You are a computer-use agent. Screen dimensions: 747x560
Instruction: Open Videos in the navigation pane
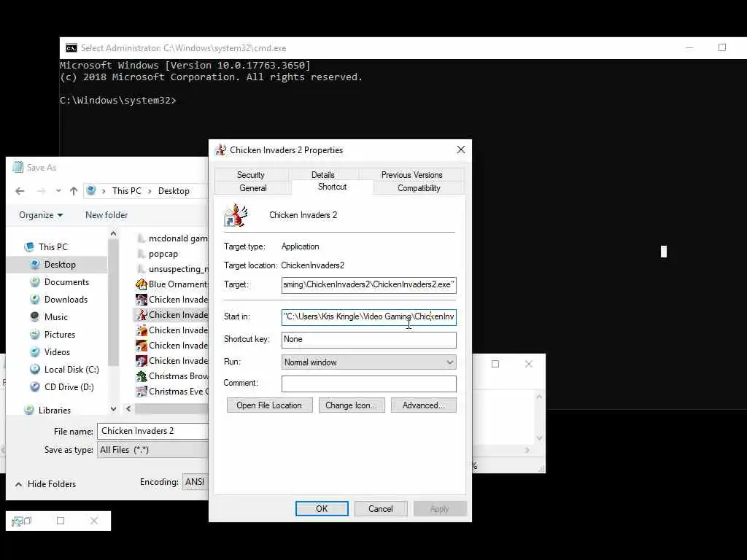(x=57, y=352)
